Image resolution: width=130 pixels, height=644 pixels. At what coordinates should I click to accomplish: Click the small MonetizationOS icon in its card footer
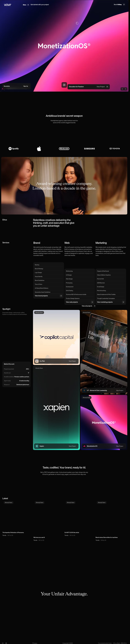point(84,446)
